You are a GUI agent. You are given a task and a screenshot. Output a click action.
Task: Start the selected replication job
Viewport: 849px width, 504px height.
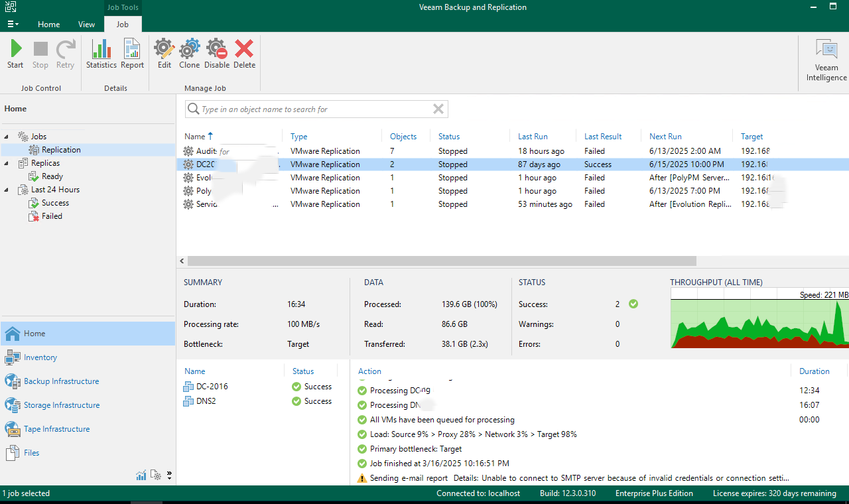(15, 54)
